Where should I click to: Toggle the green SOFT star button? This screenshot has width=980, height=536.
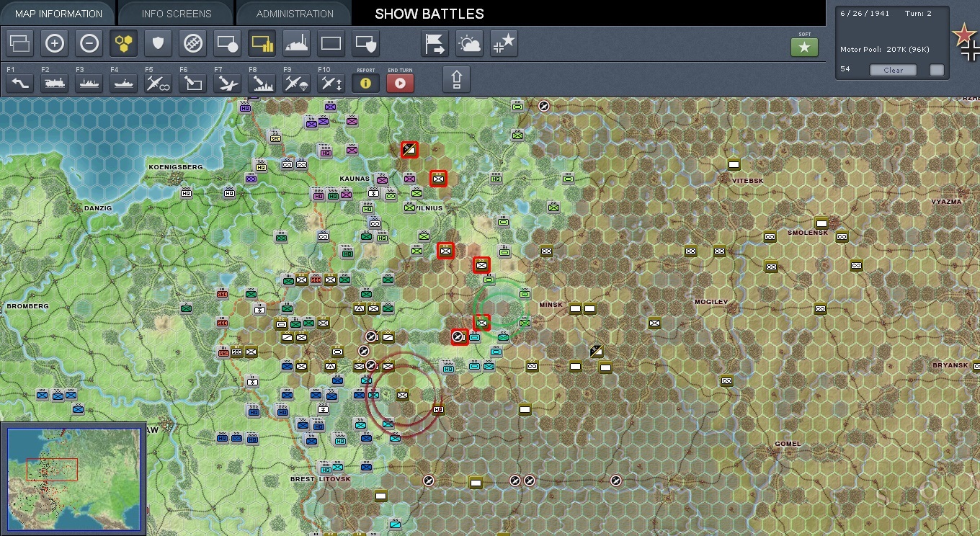click(x=805, y=47)
